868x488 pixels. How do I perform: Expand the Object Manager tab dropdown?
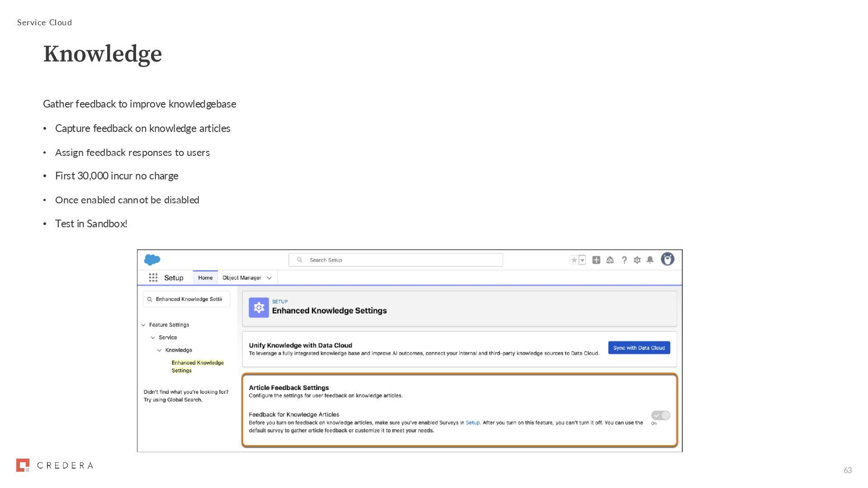tap(269, 278)
